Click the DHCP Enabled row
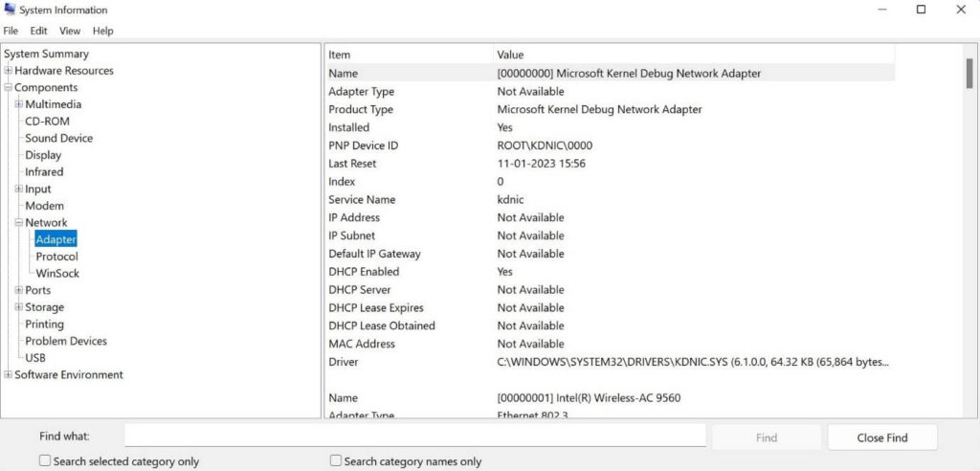 coord(611,272)
